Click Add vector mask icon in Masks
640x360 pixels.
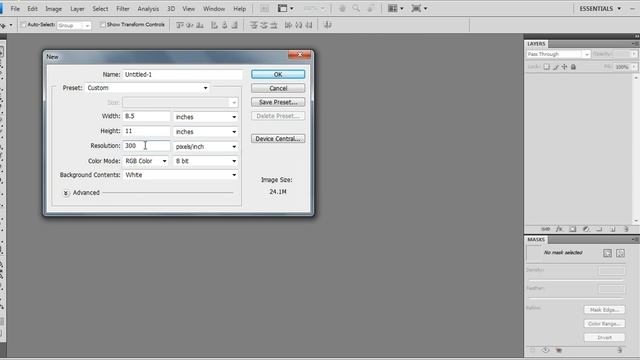click(620, 253)
